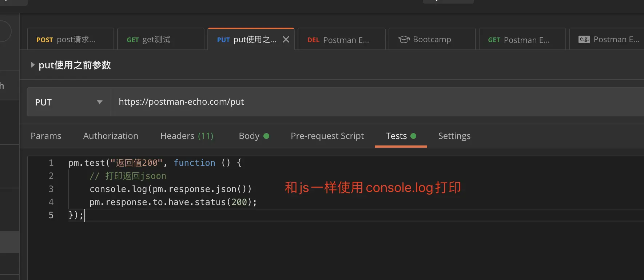Open the Pre-request Script tab
The image size is (644, 280).
327,136
